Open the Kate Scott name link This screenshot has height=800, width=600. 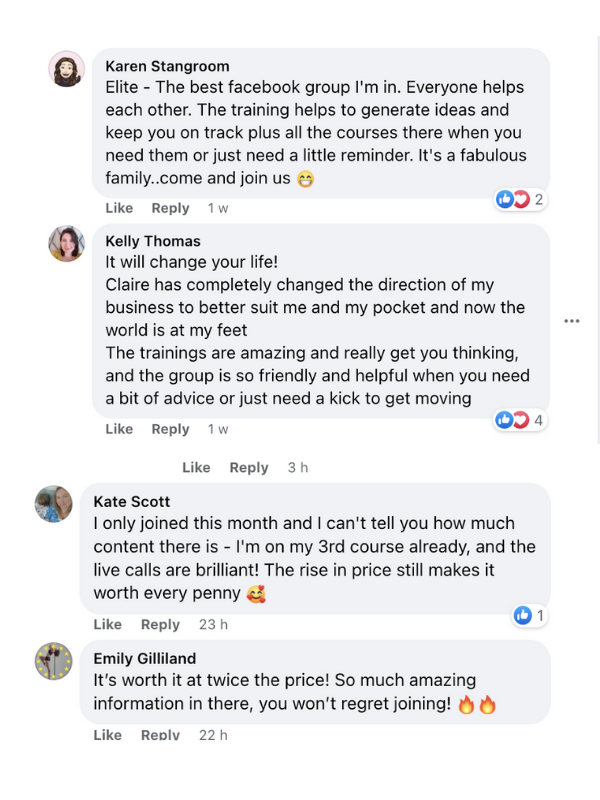pos(132,501)
